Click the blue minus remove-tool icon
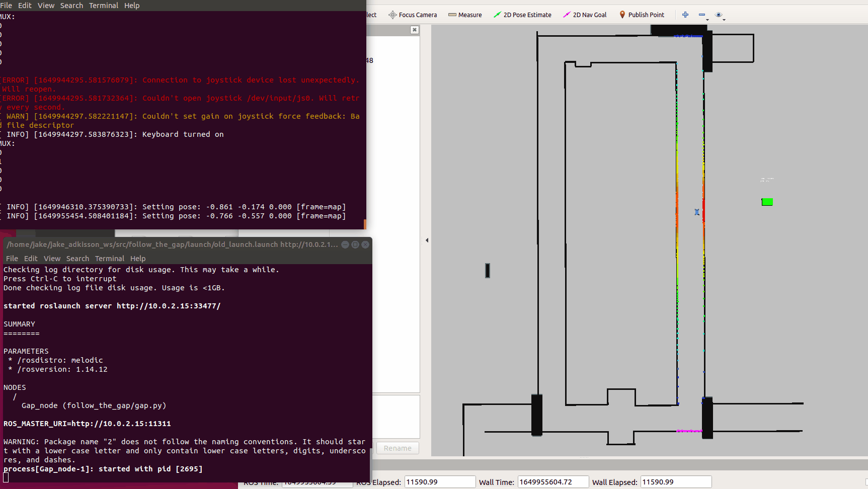868x489 pixels. (701, 15)
